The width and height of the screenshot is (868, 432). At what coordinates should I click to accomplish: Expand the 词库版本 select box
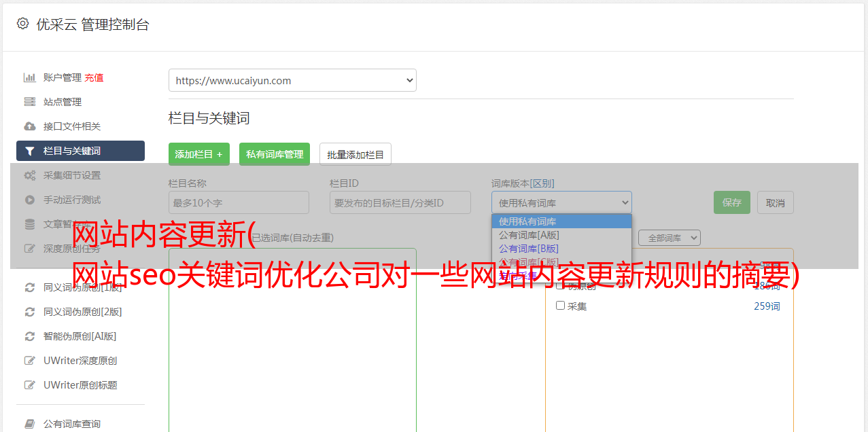pyautogui.click(x=561, y=202)
